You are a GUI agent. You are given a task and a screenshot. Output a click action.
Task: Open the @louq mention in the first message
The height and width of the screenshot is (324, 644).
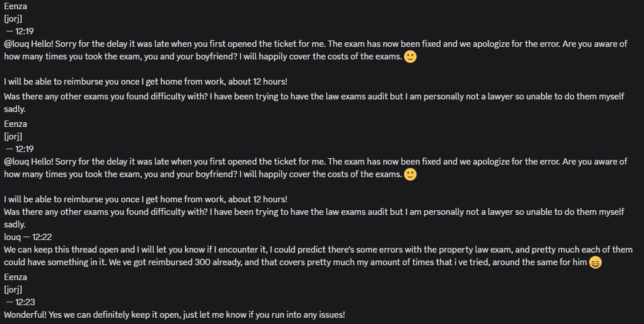click(x=17, y=44)
